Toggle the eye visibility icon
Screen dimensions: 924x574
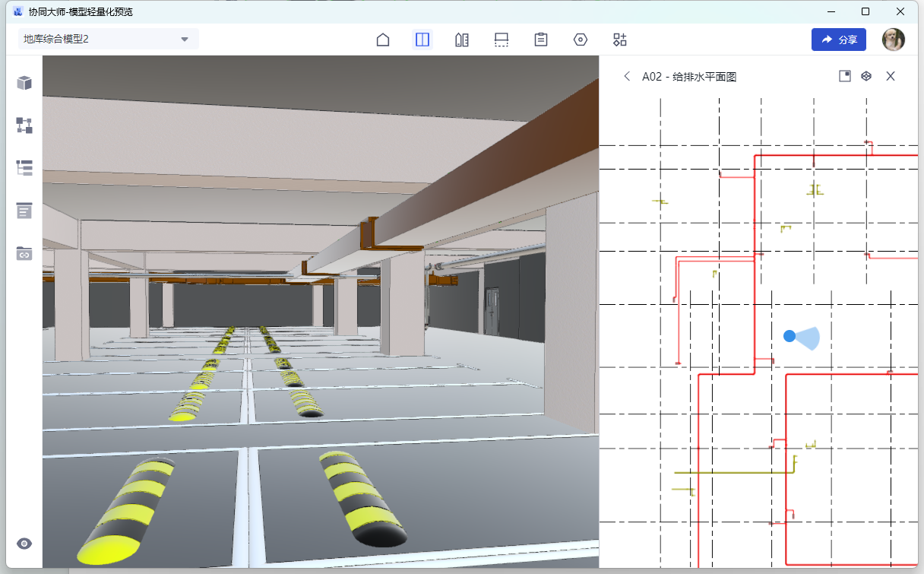click(24, 544)
